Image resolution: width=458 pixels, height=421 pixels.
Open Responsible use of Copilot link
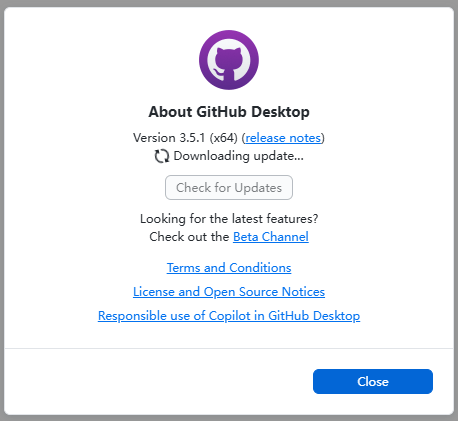tap(229, 316)
